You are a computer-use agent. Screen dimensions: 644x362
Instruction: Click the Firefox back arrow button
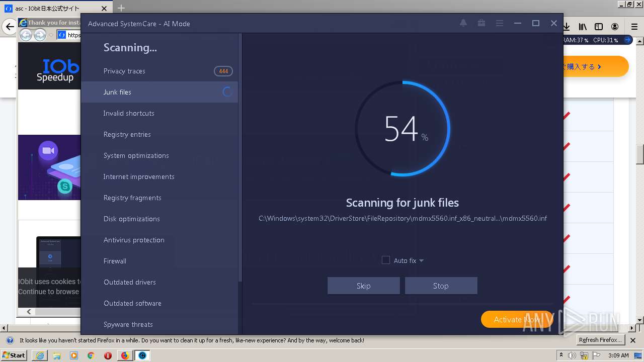10,27
